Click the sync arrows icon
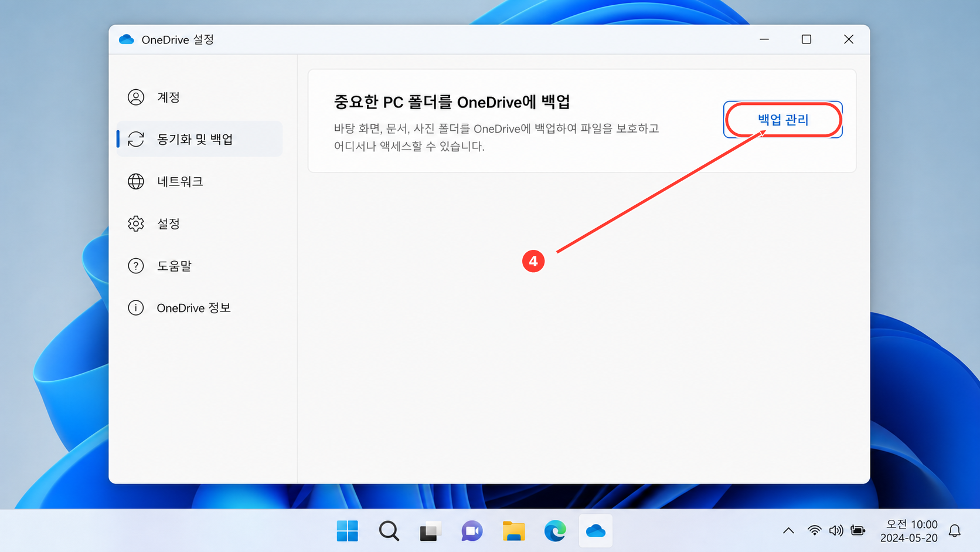Image resolution: width=980 pixels, height=552 pixels. 136,139
